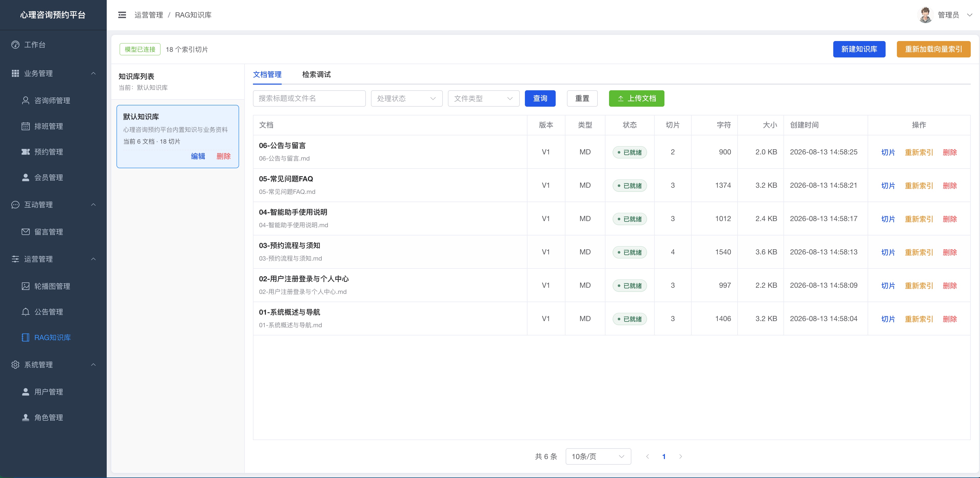This screenshot has width=980, height=478.
Task: Click 删除 on the 默认知识库 card
Action: (224, 156)
